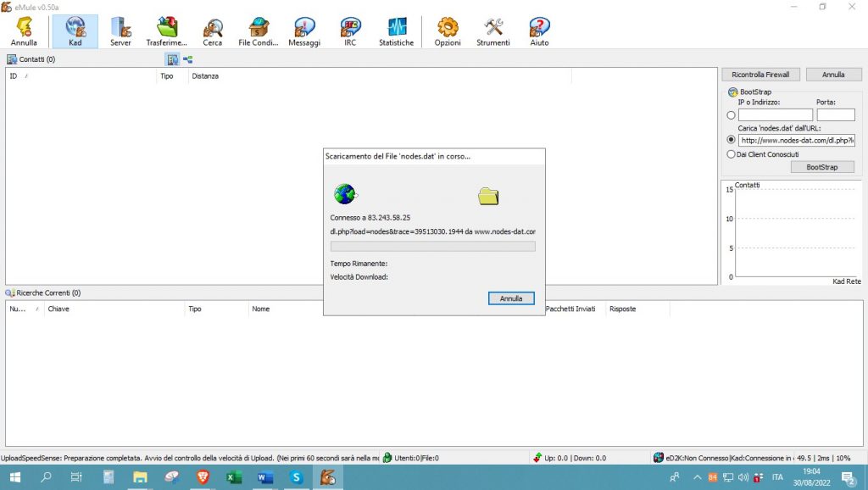Sort contacts by ID column header
The width and height of the screenshot is (868, 490).
[14, 76]
